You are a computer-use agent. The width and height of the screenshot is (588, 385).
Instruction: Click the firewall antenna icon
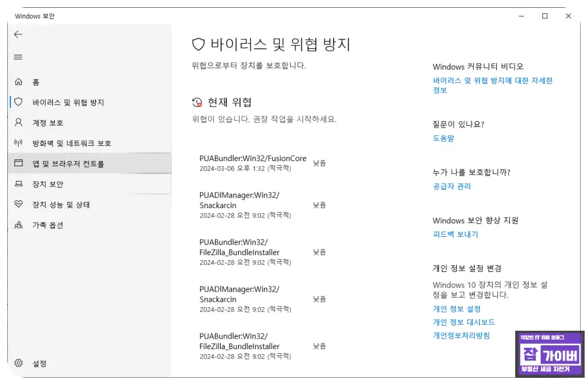click(x=18, y=143)
